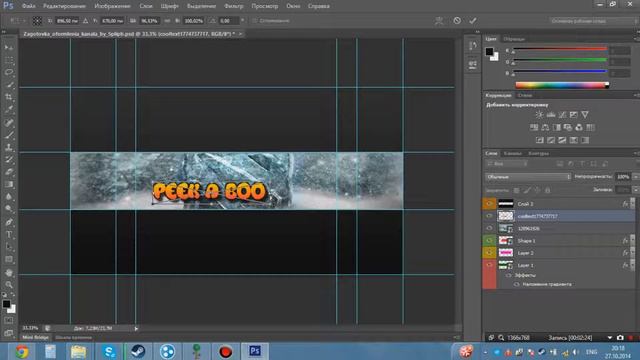This screenshot has width=640, height=360.
Task: Switch to the Каналы tab
Action: pyautogui.click(x=513, y=153)
